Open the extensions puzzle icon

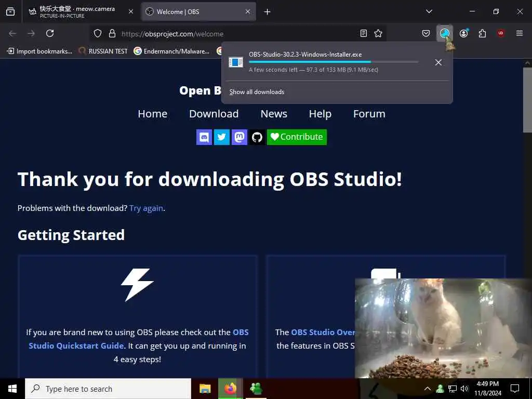point(482,33)
